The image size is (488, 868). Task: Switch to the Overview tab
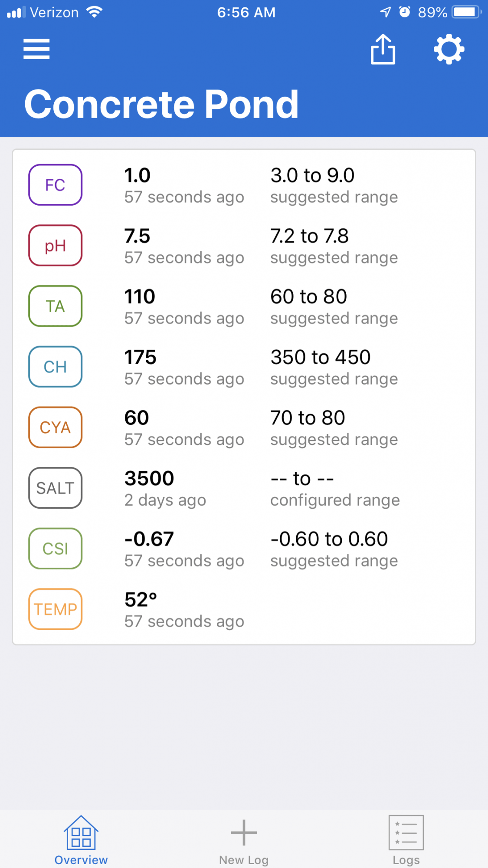pos(81,840)
